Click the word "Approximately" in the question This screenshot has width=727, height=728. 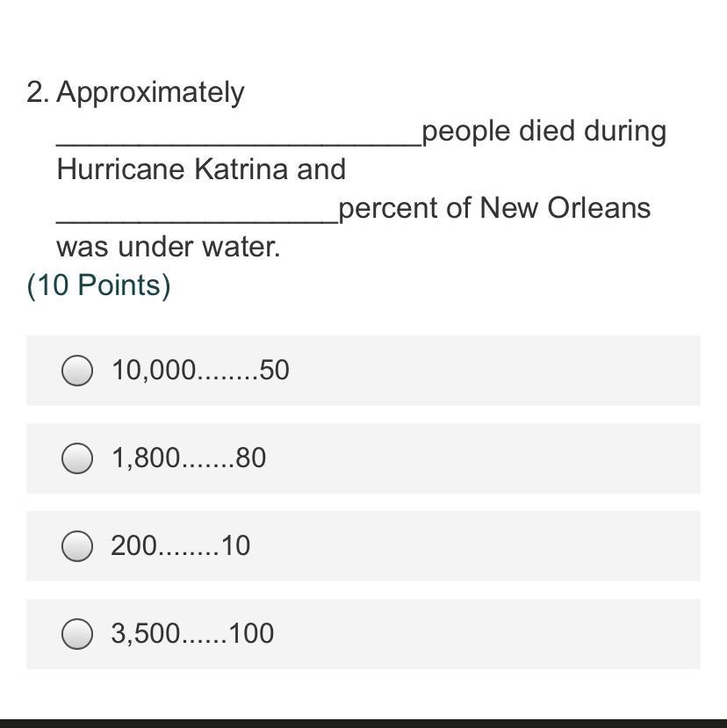coord(150,92)
